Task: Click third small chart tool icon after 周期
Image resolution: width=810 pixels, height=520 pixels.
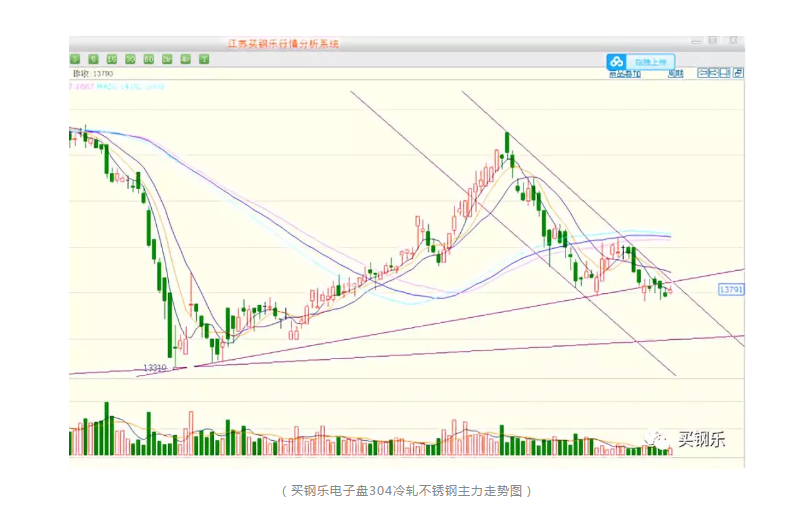Action: click(x=725, y=73)
